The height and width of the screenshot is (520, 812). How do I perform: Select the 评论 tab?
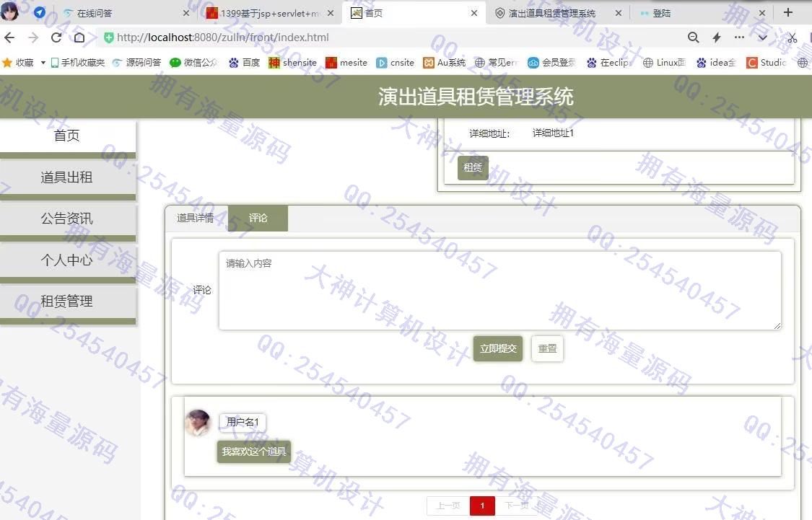pyautogui.click(x=258, y=219)
